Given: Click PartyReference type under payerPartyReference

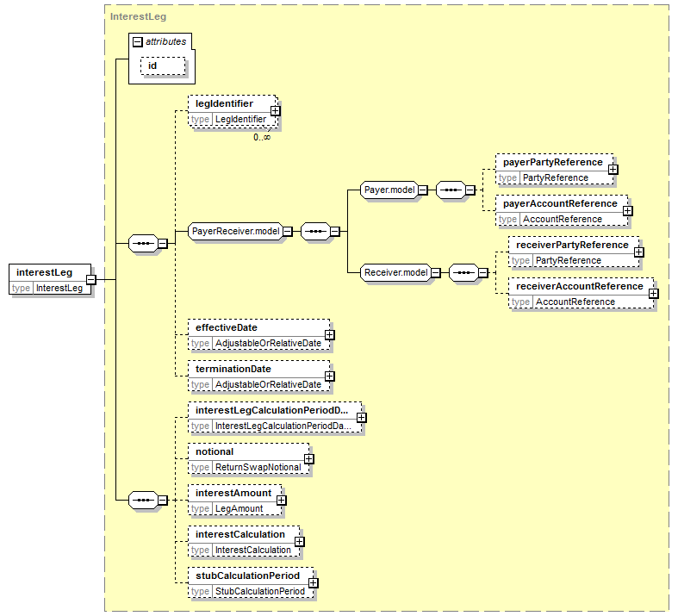Looking at the screenshot, I should pos(556,177).
